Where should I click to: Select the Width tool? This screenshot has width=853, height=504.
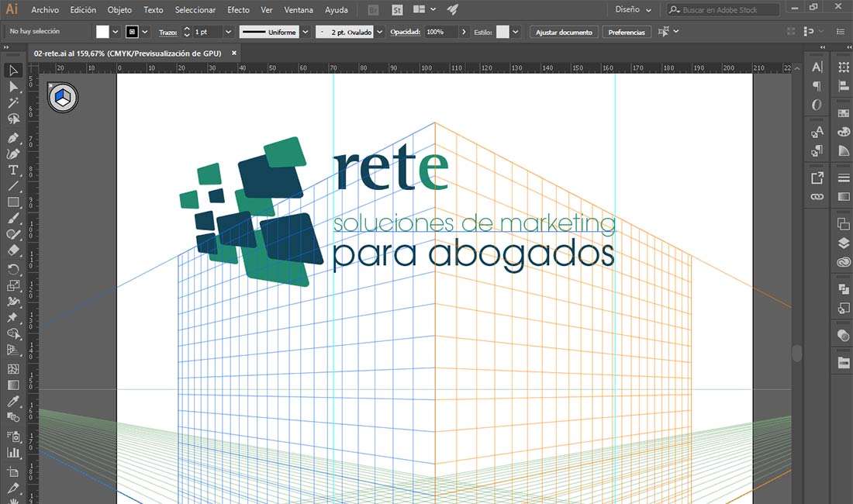[x=13, y=301]
